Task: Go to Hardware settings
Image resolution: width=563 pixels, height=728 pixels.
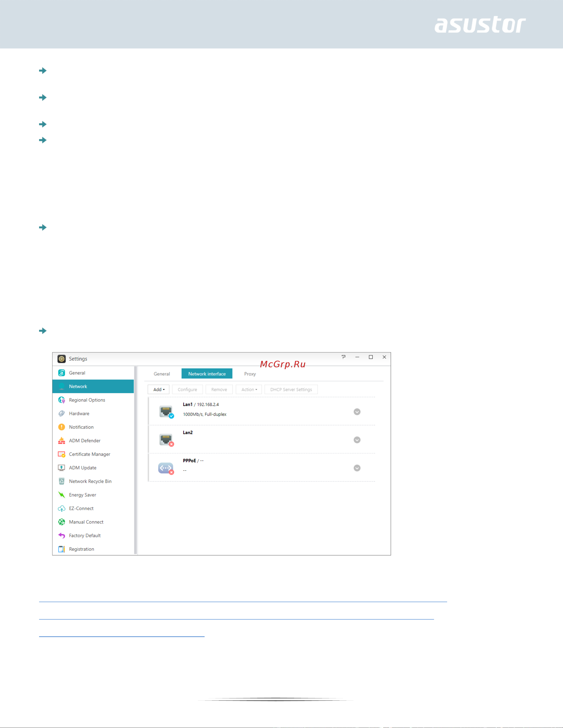Action: pos(93,413)
